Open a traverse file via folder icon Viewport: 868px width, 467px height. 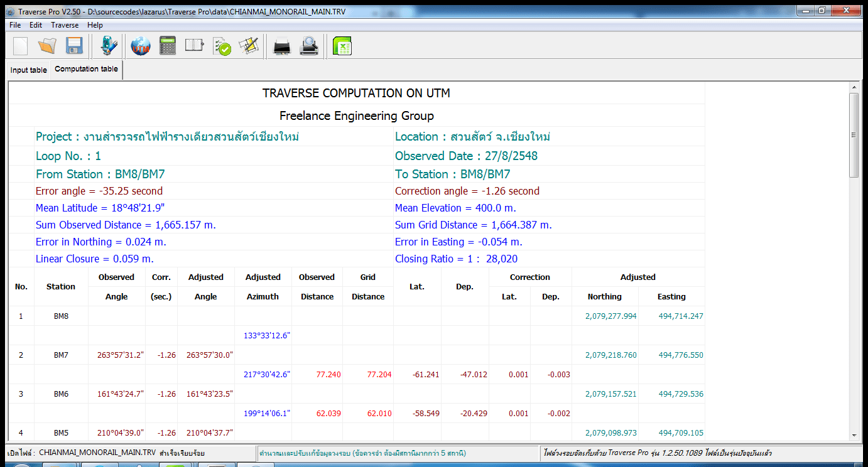[x=47, y=46]
